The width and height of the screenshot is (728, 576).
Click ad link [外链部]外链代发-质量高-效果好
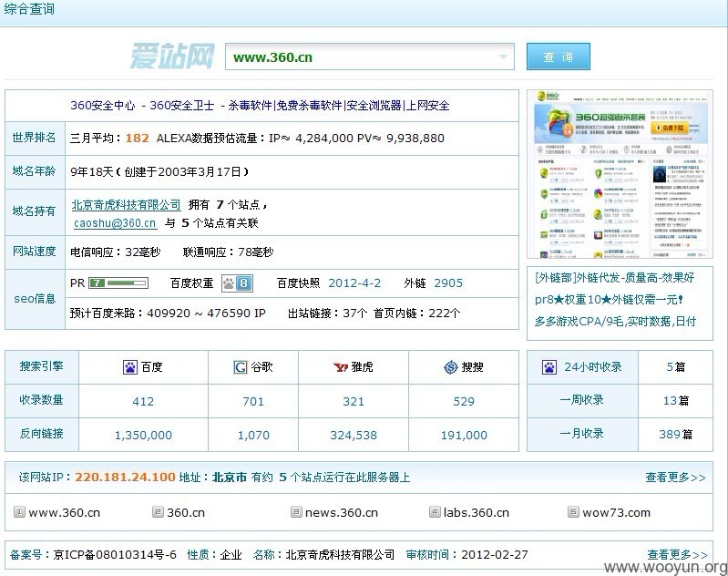614,278
